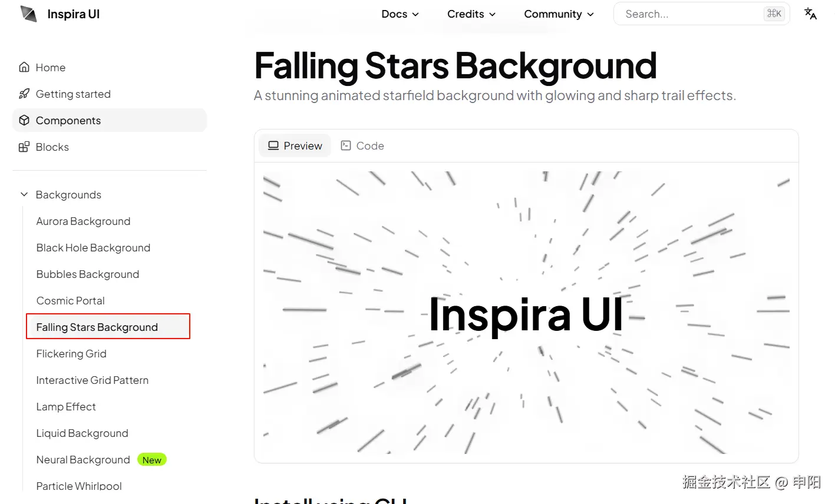
Task: Collapse the Backgrounds section chevron
Action: (24, 194)
